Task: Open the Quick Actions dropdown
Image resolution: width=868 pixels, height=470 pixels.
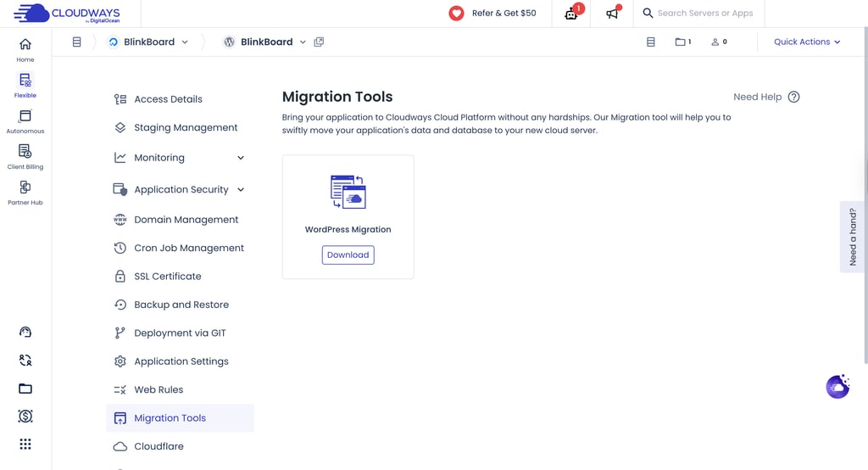Action: click(807, 42)
